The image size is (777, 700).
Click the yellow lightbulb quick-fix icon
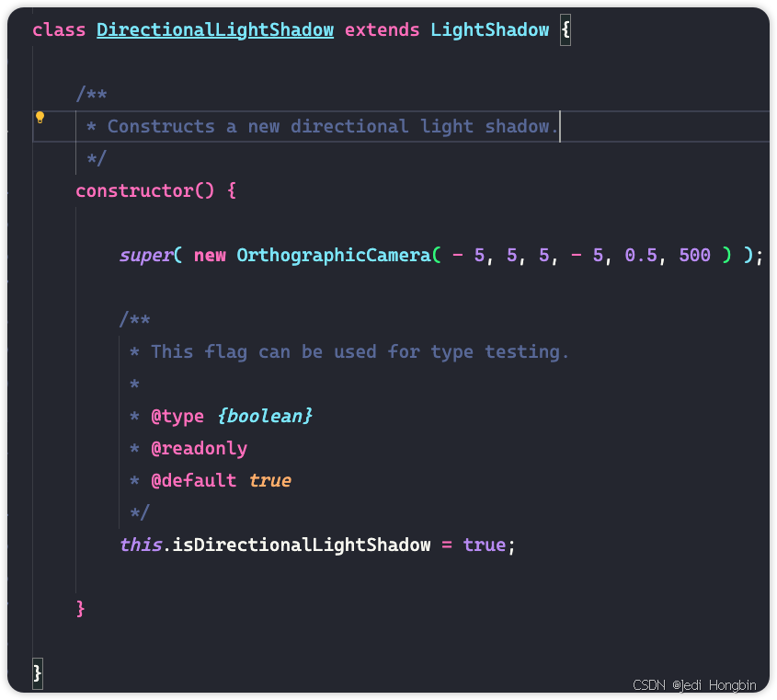[40, 118]
